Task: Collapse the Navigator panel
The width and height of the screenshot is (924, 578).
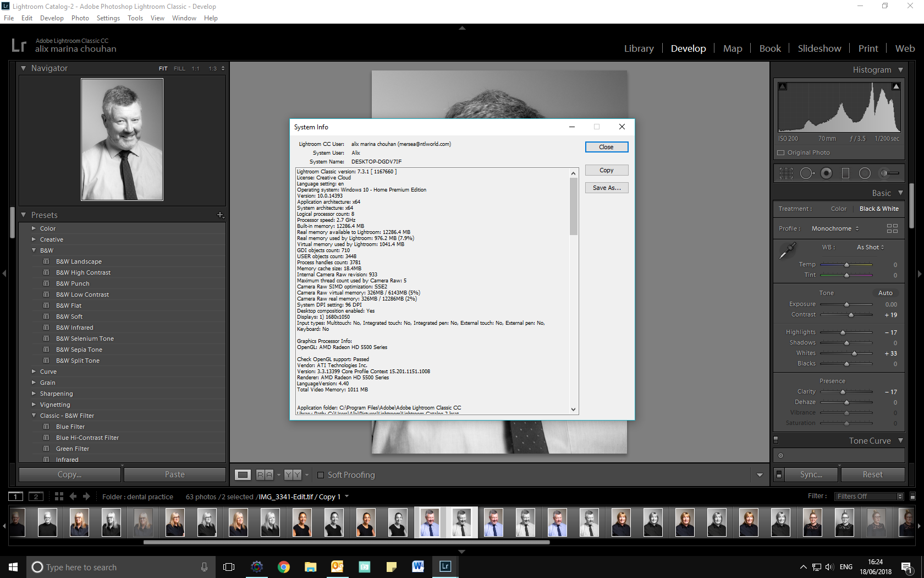Action: pos(23,68)
